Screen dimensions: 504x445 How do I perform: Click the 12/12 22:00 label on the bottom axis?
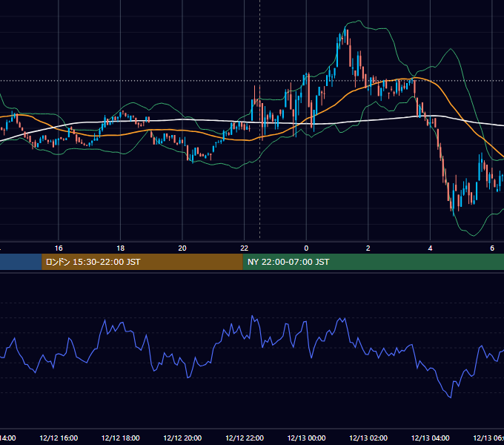coord(245,438)
